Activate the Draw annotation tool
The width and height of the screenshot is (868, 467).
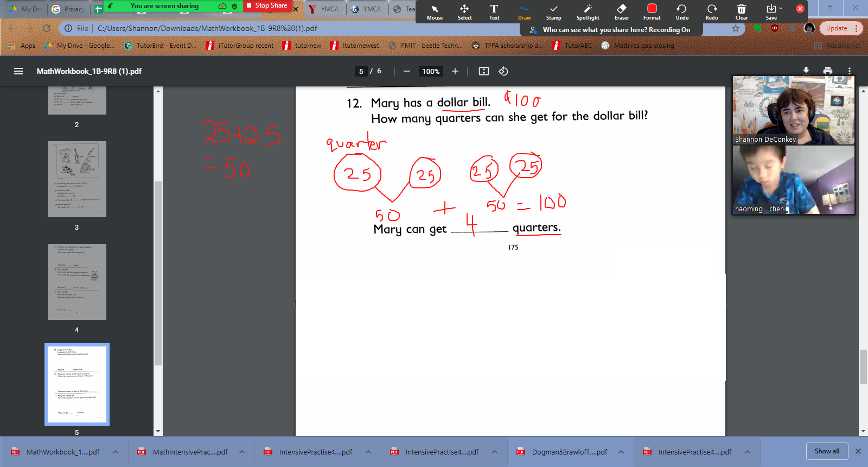(524, 12)
